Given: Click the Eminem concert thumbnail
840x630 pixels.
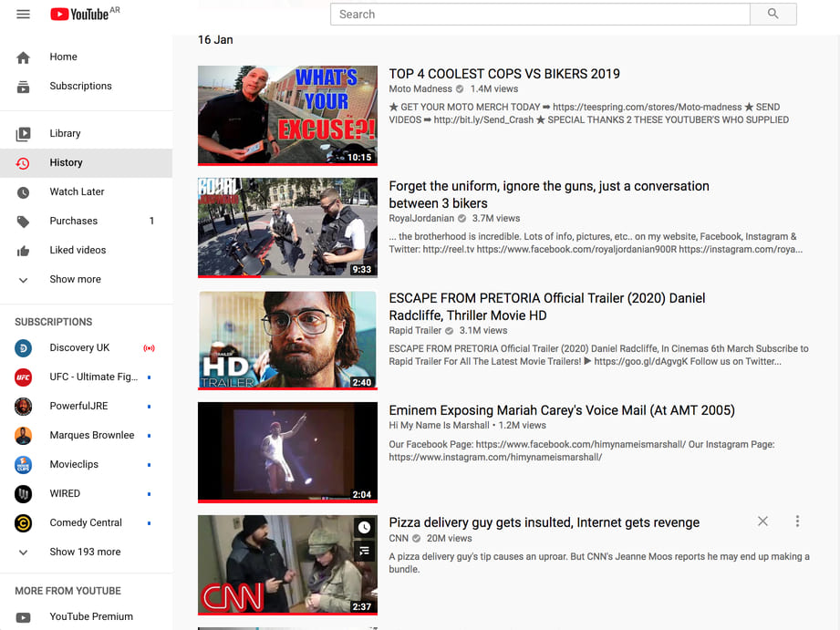Looking at the screenshot, I should pos(287,452).
